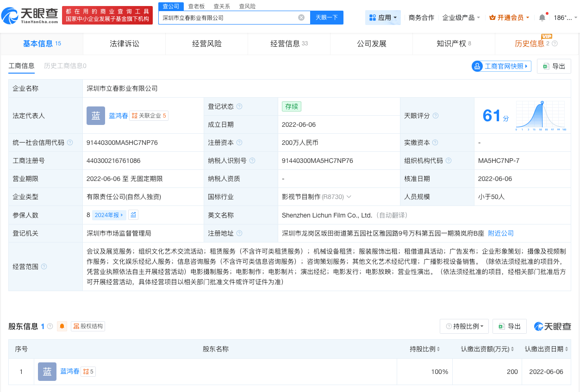Sort shareholders by 持股比例 column
Image resolution: width=580 pixels, height=392 pixels.
coord(439,349)
